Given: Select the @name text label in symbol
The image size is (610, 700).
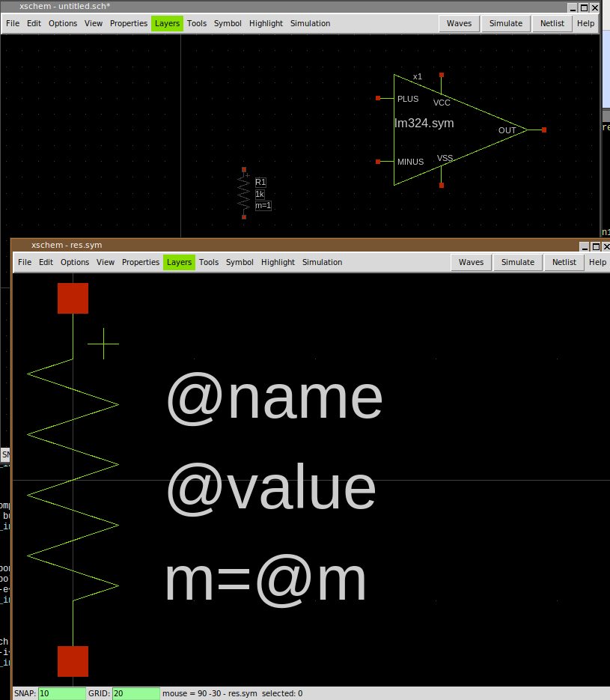Looking at the screenshot, I should [274, 398].
